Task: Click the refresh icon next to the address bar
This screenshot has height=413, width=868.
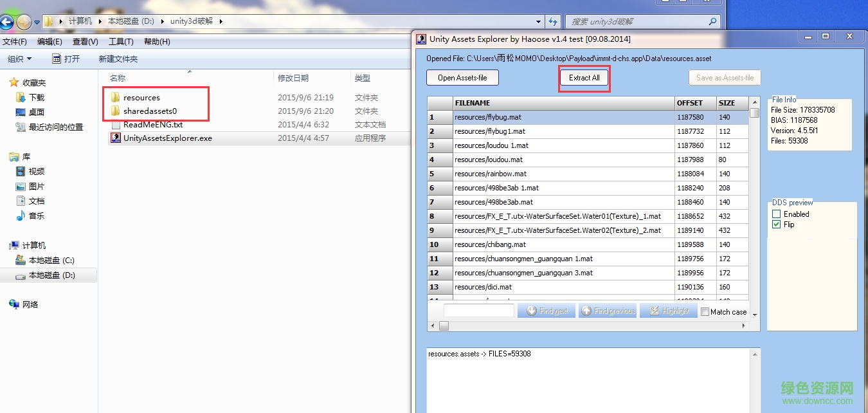Action: coord(553,21)
